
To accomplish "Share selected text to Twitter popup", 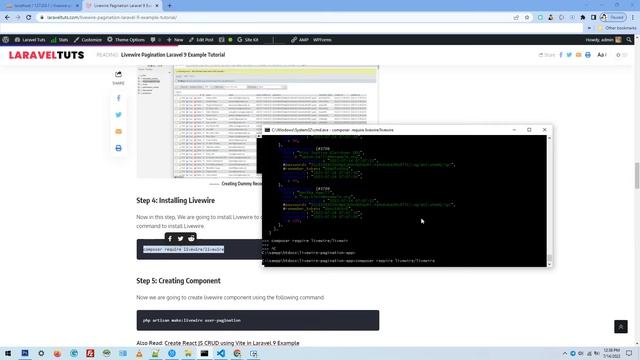I will tap(180, 238).
